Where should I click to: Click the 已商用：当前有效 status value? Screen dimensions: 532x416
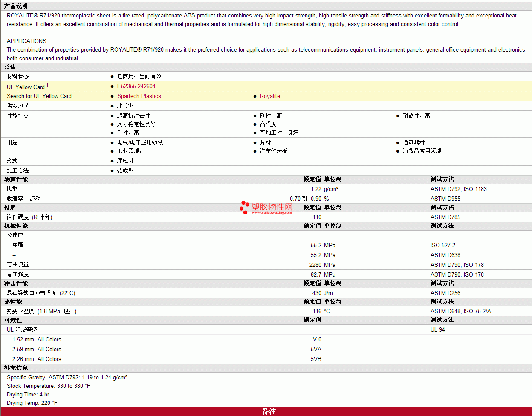pyautogui.click(x=139, y=76)
